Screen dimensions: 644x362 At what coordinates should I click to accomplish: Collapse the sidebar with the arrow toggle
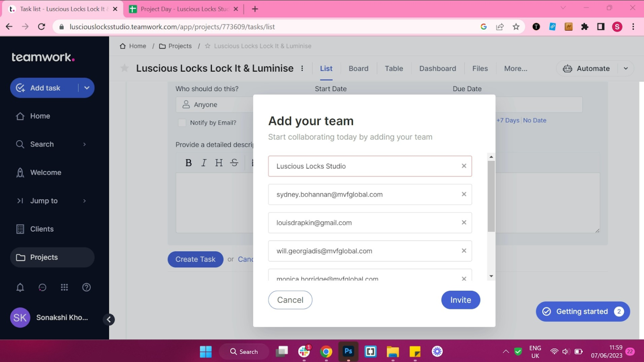[x=109, y=319]
